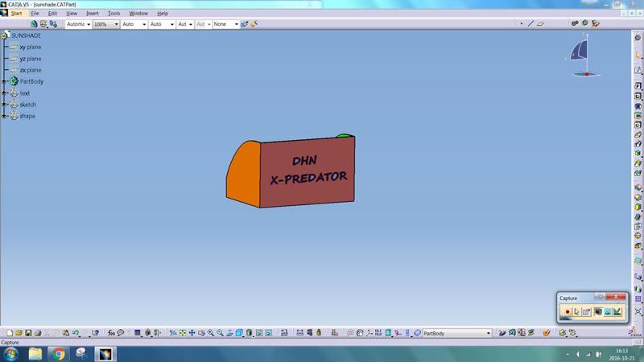
Task: Select the xy plane in tree
Action: (31, 47)
